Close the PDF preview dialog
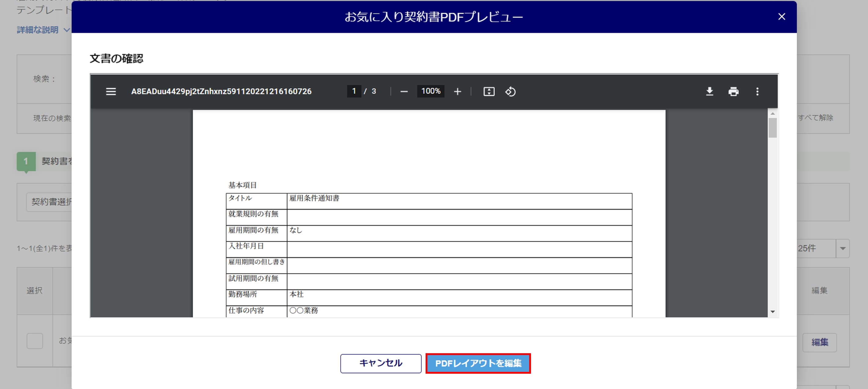This screenshot has height=389, width=868. pyautogui.click(x=782, y=17)
